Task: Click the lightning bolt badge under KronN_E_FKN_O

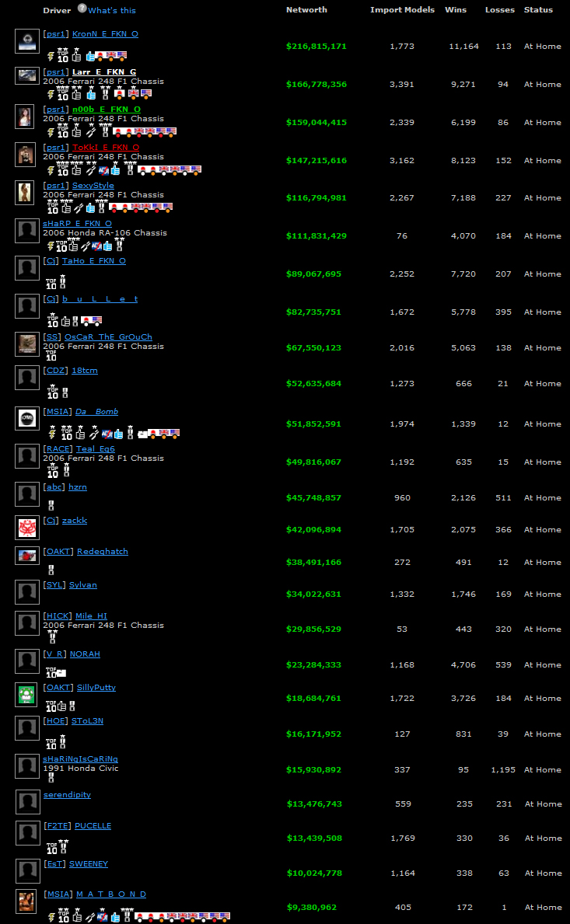Action: point(51,56)
